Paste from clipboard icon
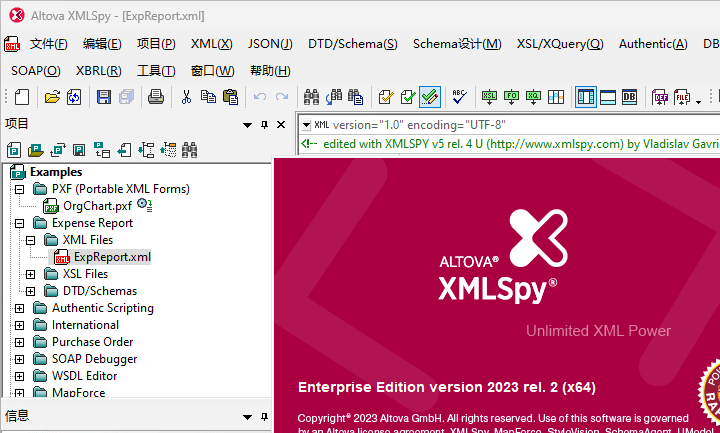 tap(231, 97)
